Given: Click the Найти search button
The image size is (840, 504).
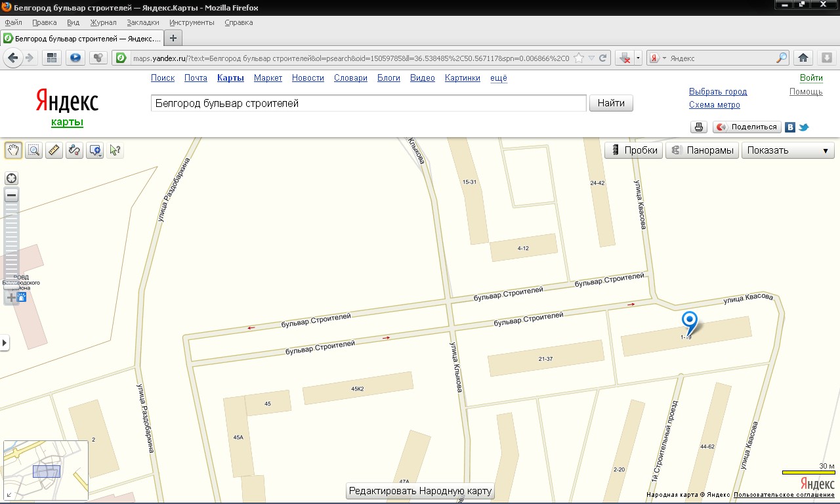Looking at the screenshot, I should point(612,103).
